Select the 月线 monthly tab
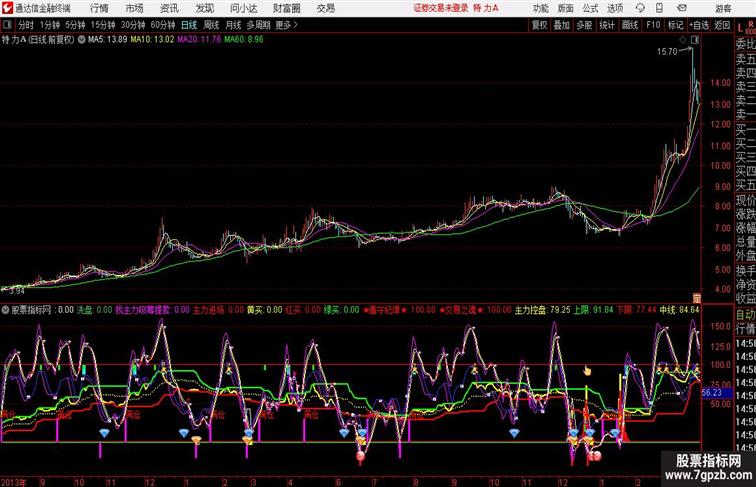756x487 pixels. point(233,25)
